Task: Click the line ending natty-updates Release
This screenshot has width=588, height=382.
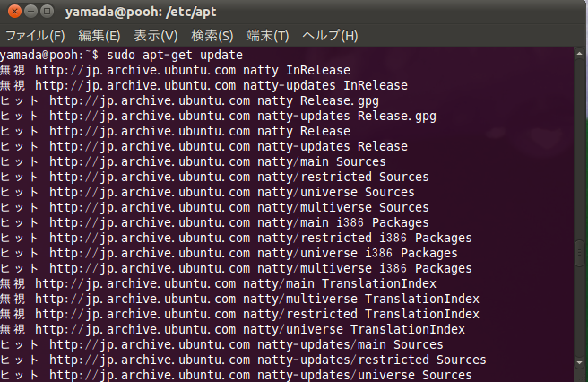Action: point(204,146)
